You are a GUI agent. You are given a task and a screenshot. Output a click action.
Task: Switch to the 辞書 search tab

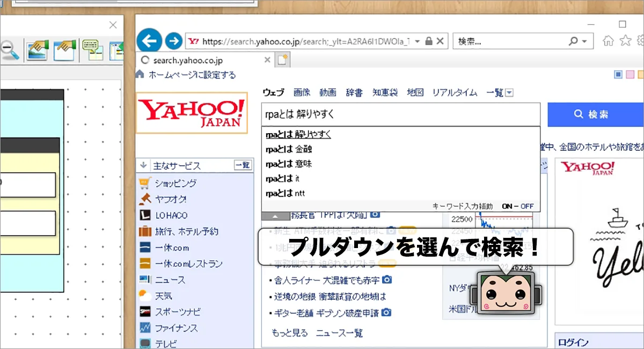click(x=354, y=92)
